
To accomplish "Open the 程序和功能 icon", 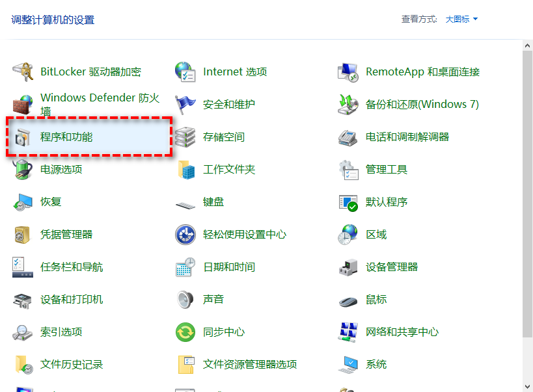I will point(23,137).
